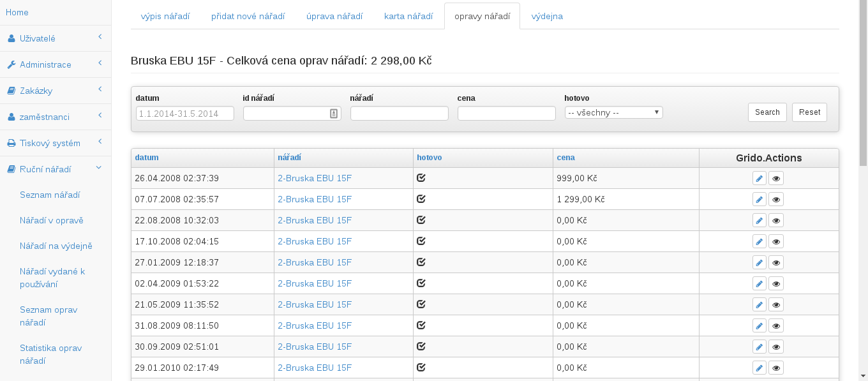The width and height of the screenshot is (868, 381).
Task: Click hotovo check mark in 29.01.2010 row
Action: pos(421,368)
